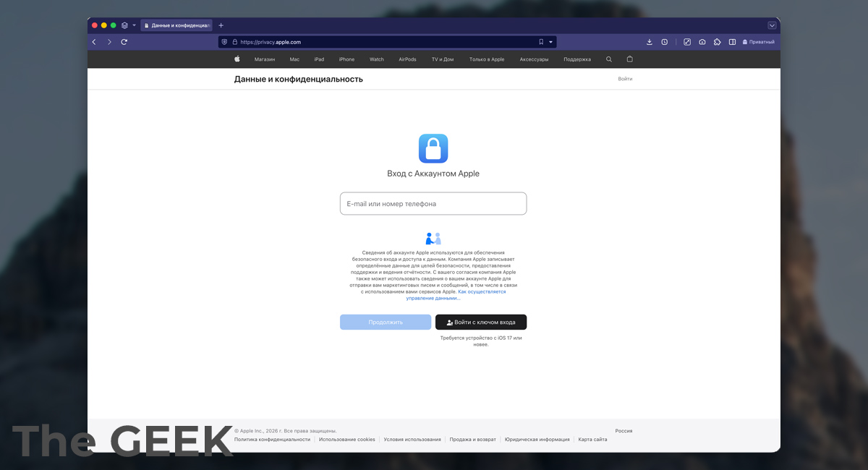Click the extensions puzzle icon
This screenshot has width=868, height=470.
(x=717, y=42)
